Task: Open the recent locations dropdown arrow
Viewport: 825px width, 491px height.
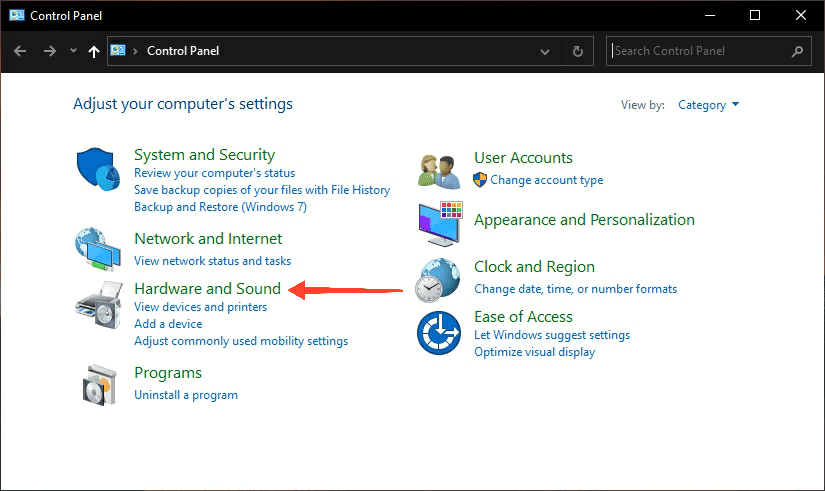Action: point(73,51)
